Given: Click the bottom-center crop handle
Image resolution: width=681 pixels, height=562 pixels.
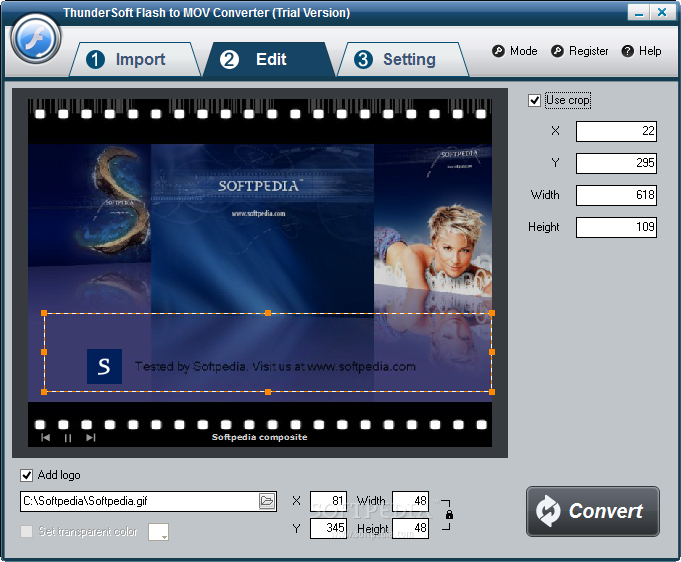Looking at the screenshot, I should tap(268, 392).
